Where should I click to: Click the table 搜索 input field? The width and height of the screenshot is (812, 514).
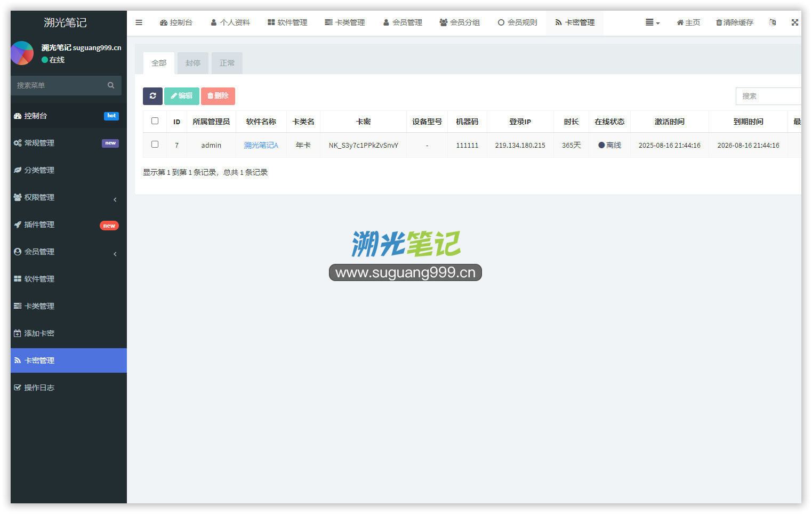(768, 96)
